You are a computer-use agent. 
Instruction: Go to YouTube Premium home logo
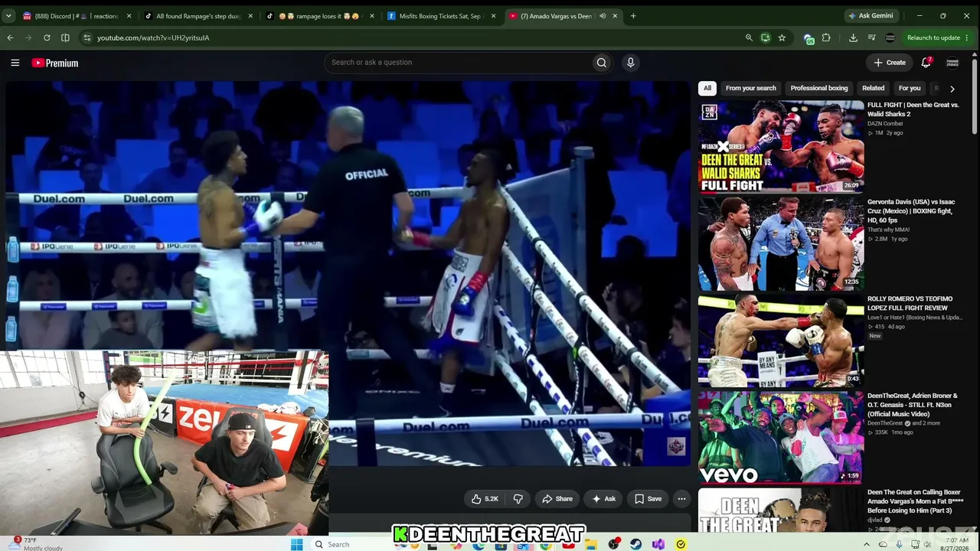[55, 63]
